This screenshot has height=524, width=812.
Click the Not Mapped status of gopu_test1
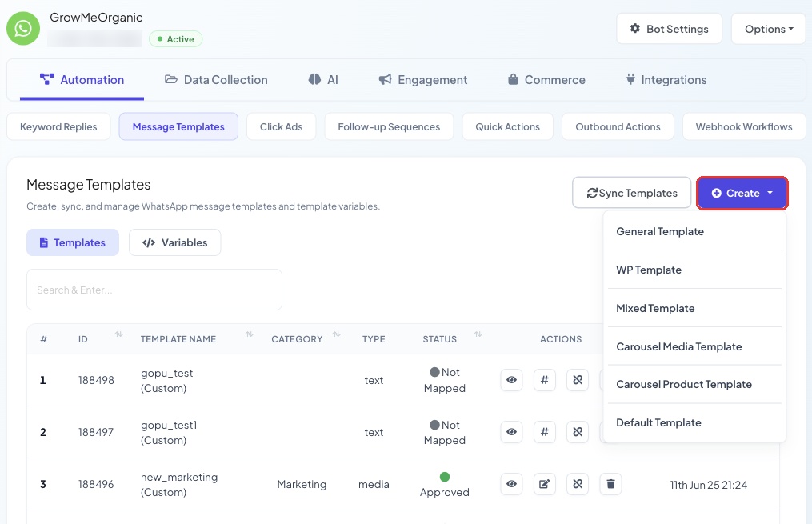click(444, 432)
